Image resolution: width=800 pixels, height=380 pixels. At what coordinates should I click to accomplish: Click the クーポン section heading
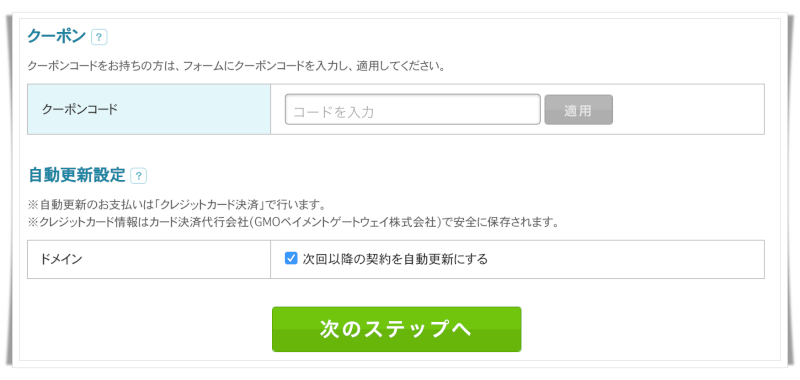coord(56,37)
